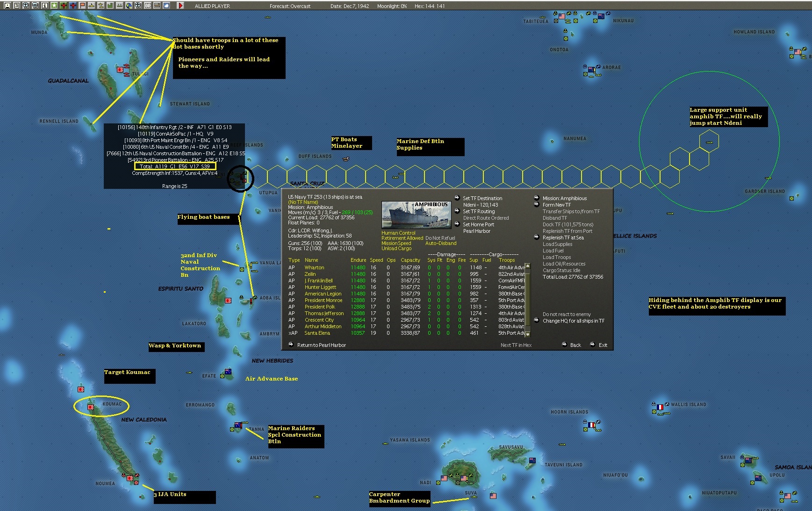The width and height of the screenshot is (812, 511).
Task: Open ship American Legion details
Action: (x=323, y=294)
